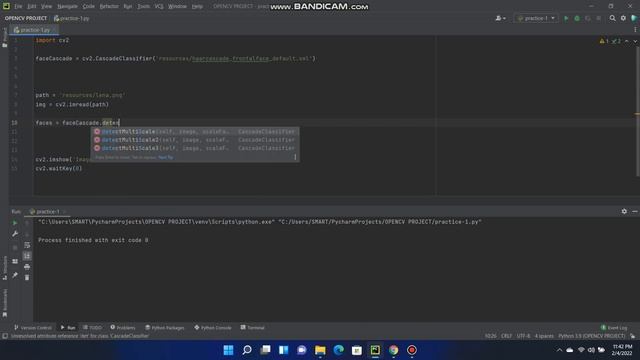The image size is (640, 360).
Task: Open editor tab options three-dot menu
Action: tap(635, 30)
